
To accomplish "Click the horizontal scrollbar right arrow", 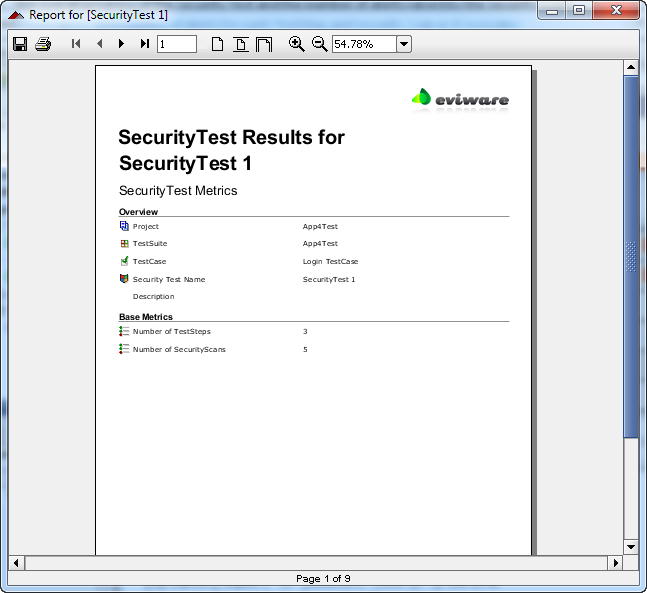I will [616, 563].
